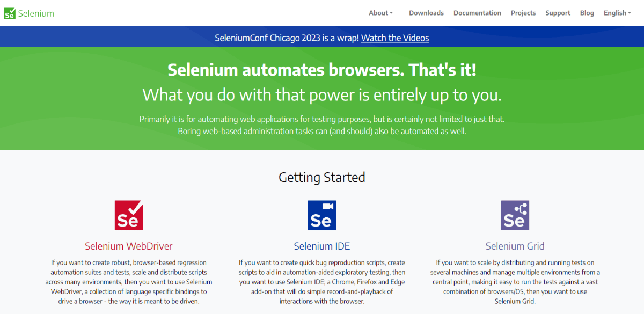Open the Downloads page

coord(426,13)
